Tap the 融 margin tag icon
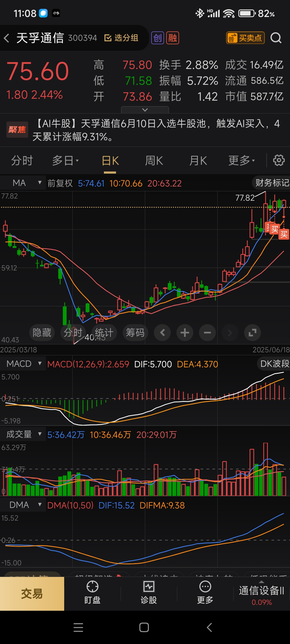This screenshot has width=290, height=644. point(173,38)
